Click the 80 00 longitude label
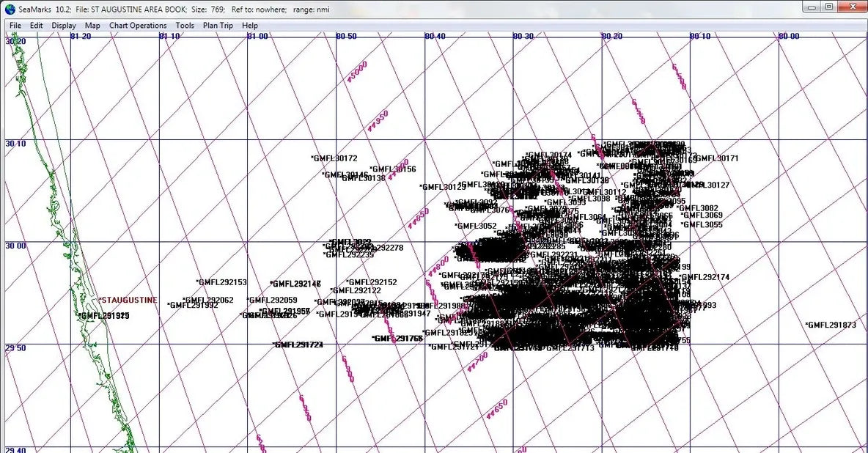 [790, 37]
